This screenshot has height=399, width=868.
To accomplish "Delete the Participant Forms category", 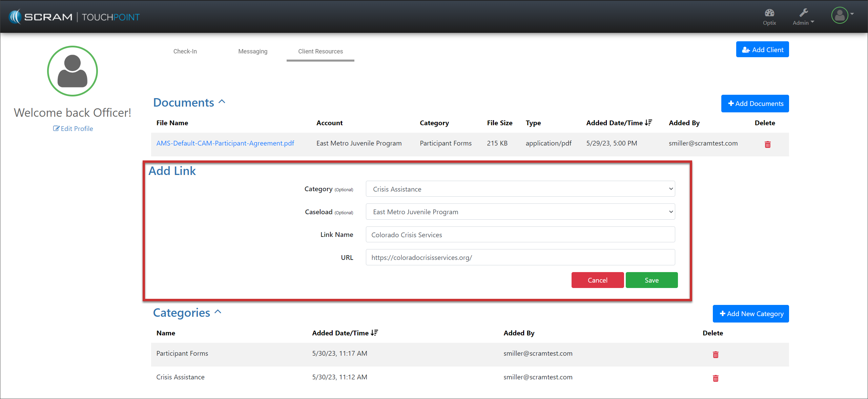I will (x=715, y=354).
